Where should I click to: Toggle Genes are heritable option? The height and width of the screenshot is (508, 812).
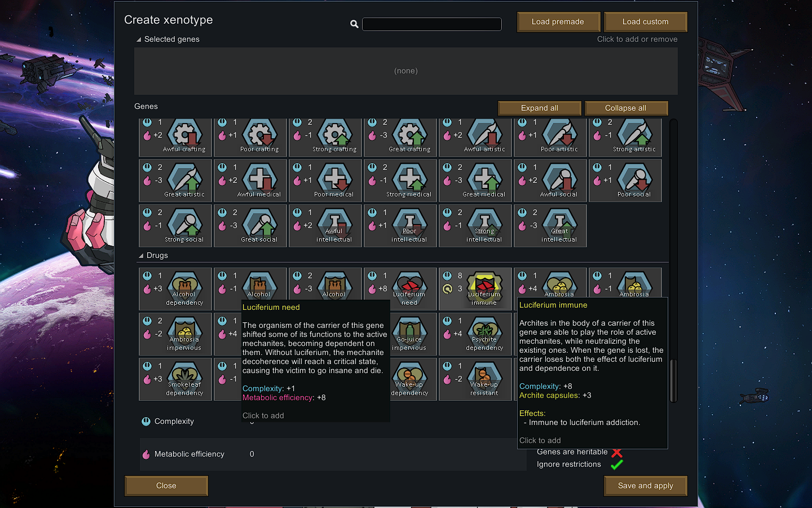click(617, 453)
